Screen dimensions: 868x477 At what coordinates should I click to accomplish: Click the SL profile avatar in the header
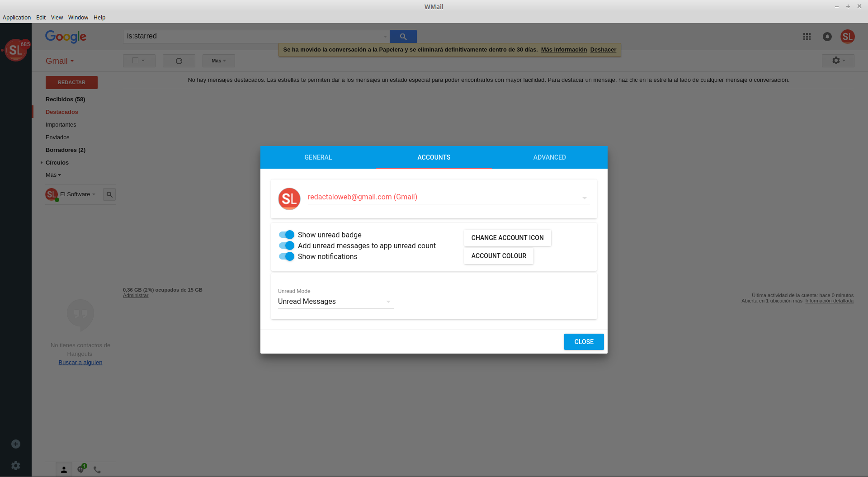(x=848, y=37)
